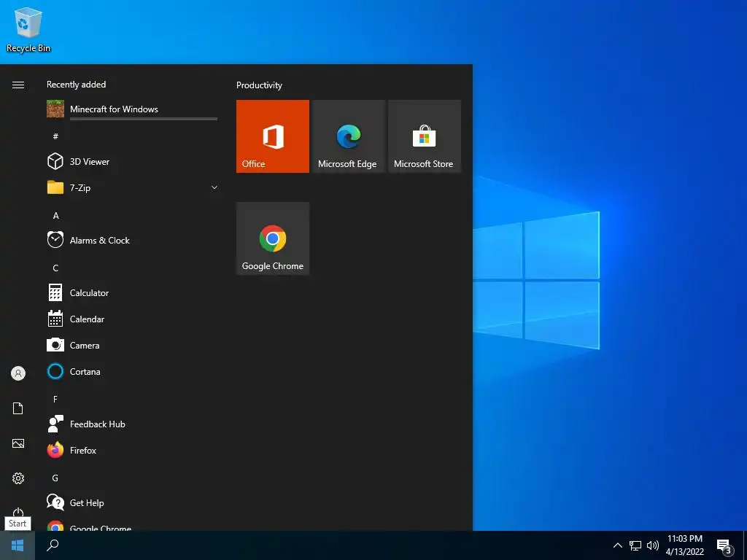The image size is (747, 560).
Task: Expand the 7-Zip folder chevron
Action: coord(214,187)
